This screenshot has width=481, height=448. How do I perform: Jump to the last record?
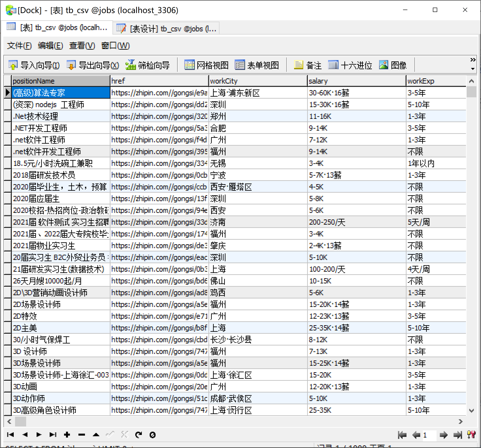click(53, 435)
